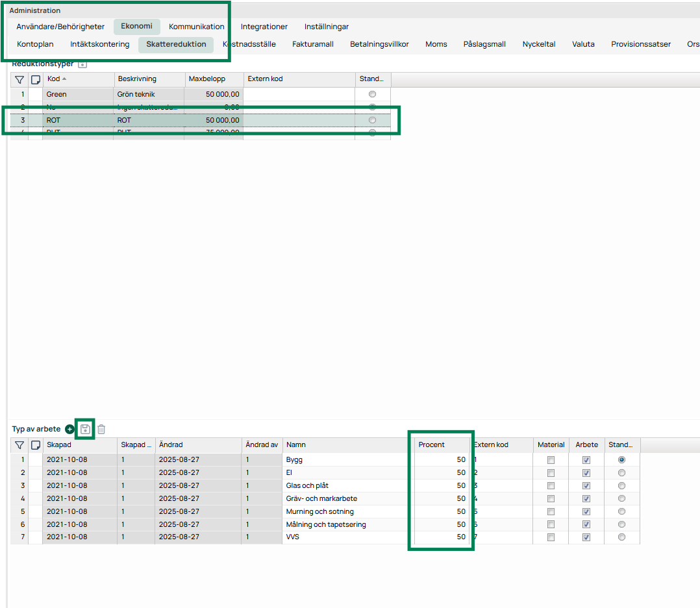The width and height of the screenshot is (700, 608).
Task: Click the save icon next to Reduktionstyper heading
Action: pos(82,64)
